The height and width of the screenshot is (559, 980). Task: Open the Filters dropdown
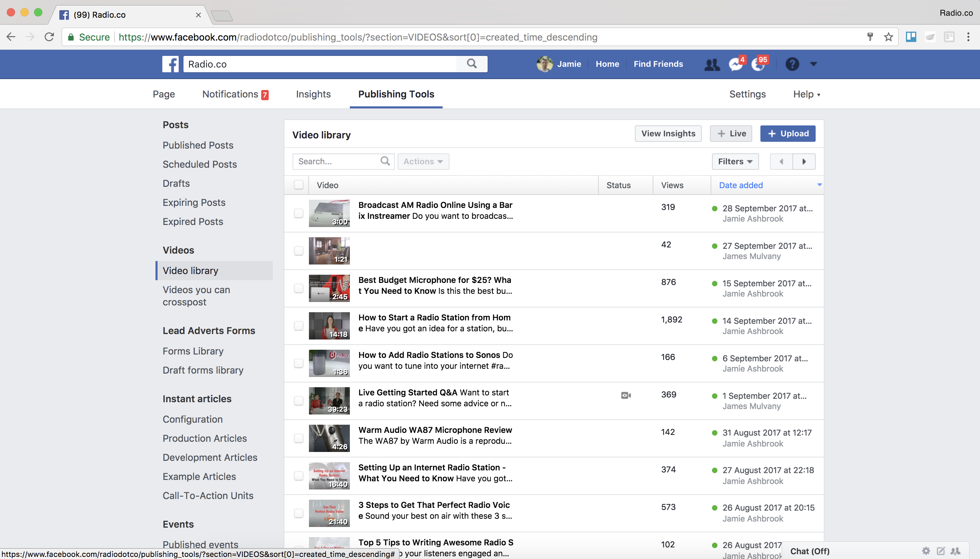(x=735, y=162)
